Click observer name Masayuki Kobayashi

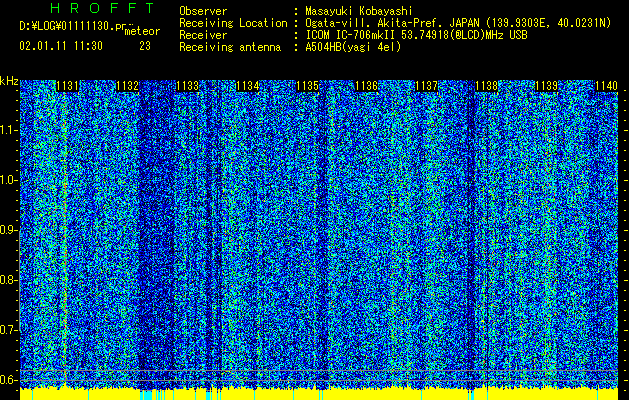[359, 11]
